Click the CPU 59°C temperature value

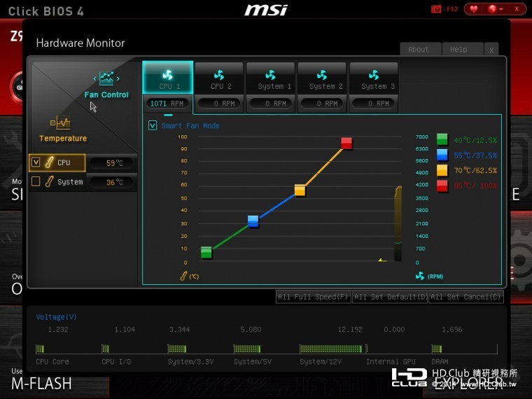(112, 163)
